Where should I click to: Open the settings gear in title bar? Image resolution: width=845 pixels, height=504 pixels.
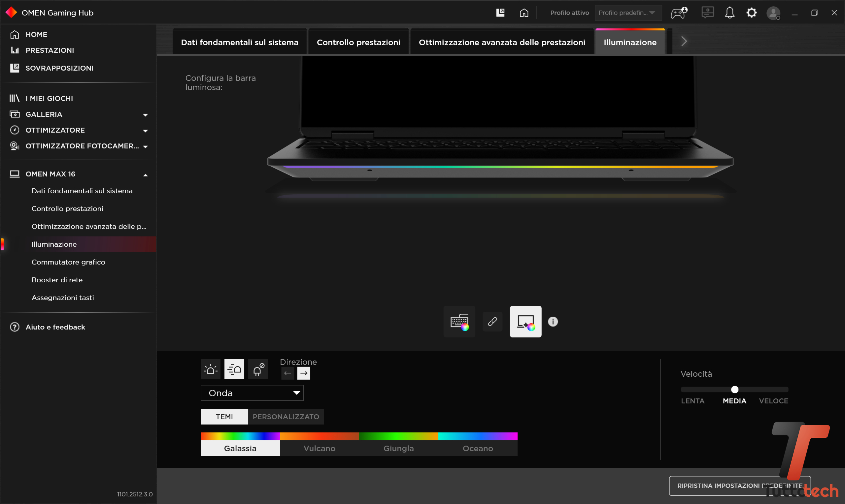751,13
